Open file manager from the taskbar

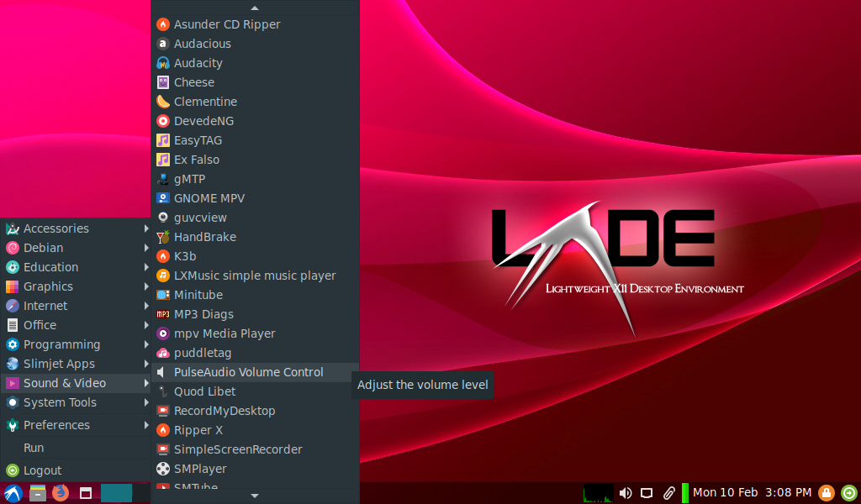[37, 493]
